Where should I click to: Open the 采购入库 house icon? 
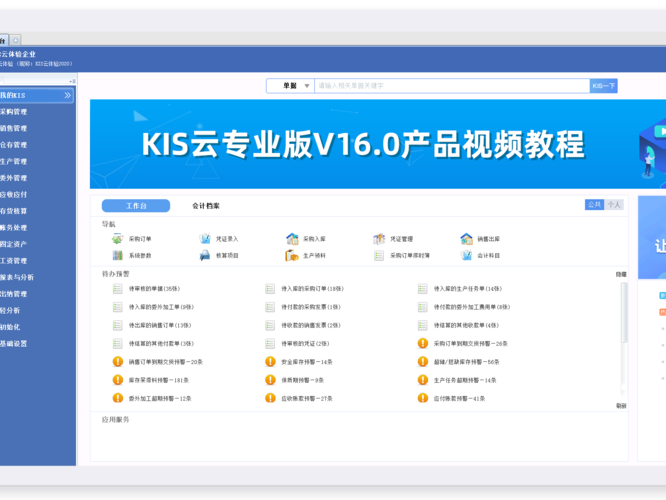(292, 239)
